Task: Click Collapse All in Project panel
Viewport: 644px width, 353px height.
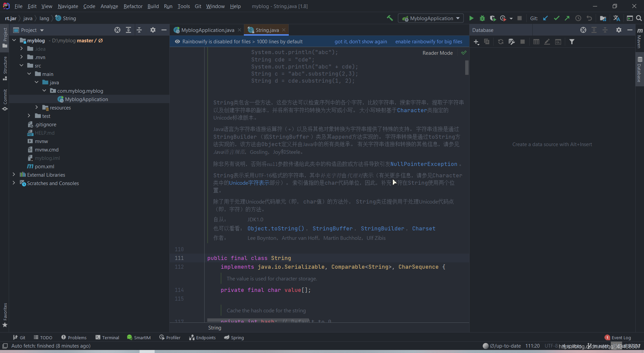Action: point(139,30)
